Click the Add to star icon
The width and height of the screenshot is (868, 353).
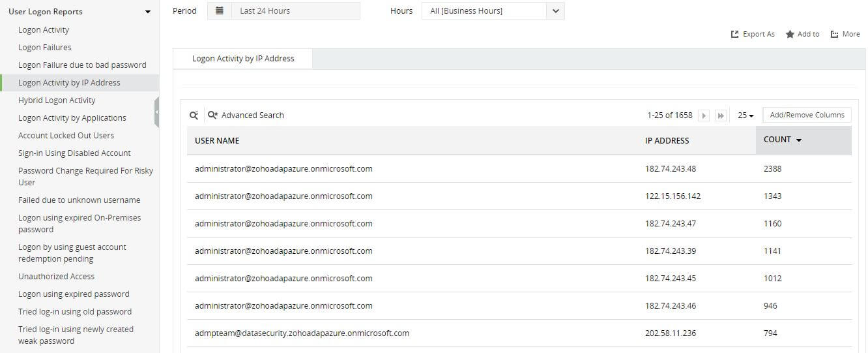[790, 35]
